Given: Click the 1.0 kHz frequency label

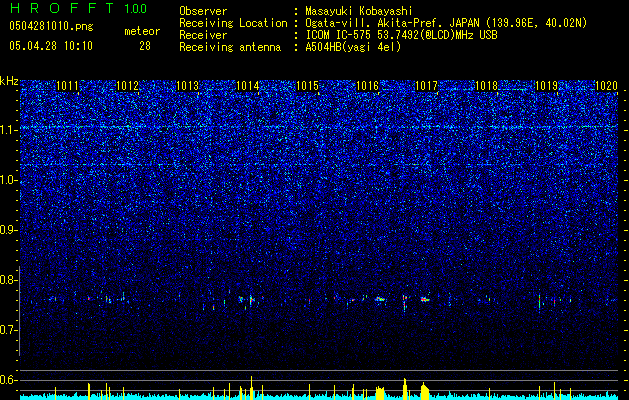Looking at the screenshot, I should 9,180.
